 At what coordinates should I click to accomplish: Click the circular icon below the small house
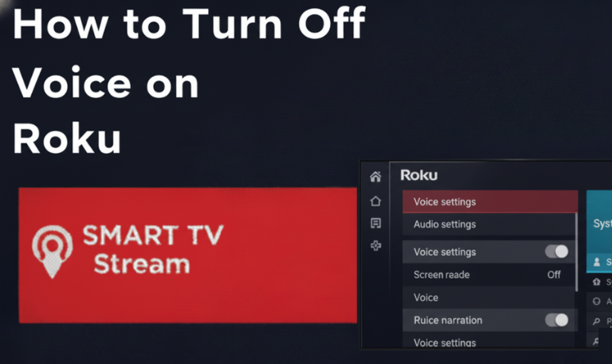pos(596,301)
